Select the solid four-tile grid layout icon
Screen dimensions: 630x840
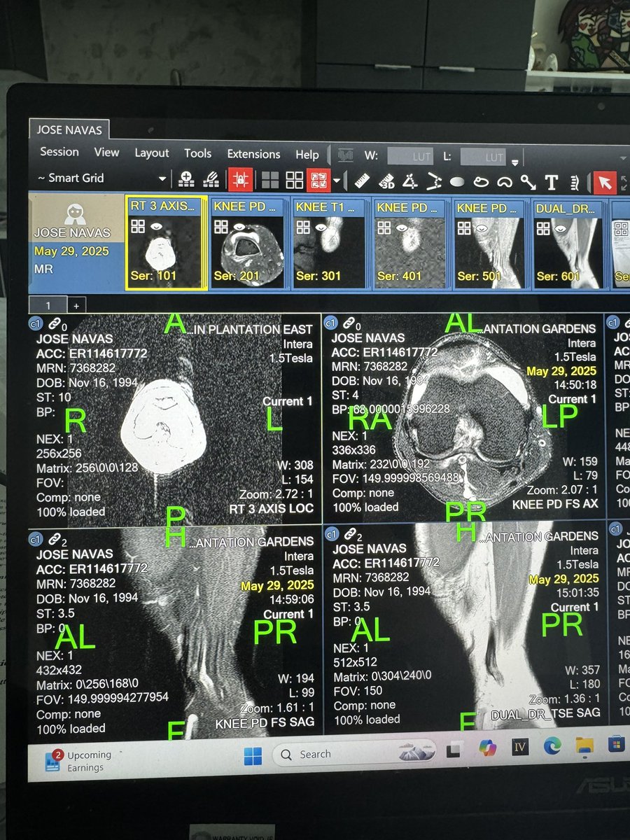click(271, 181)
